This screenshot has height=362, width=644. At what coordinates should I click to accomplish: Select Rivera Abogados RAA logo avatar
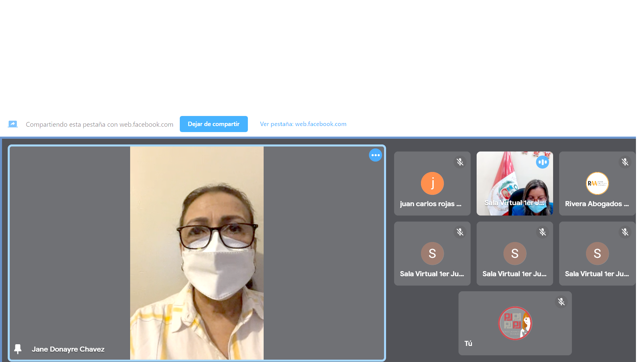(597, 183)
